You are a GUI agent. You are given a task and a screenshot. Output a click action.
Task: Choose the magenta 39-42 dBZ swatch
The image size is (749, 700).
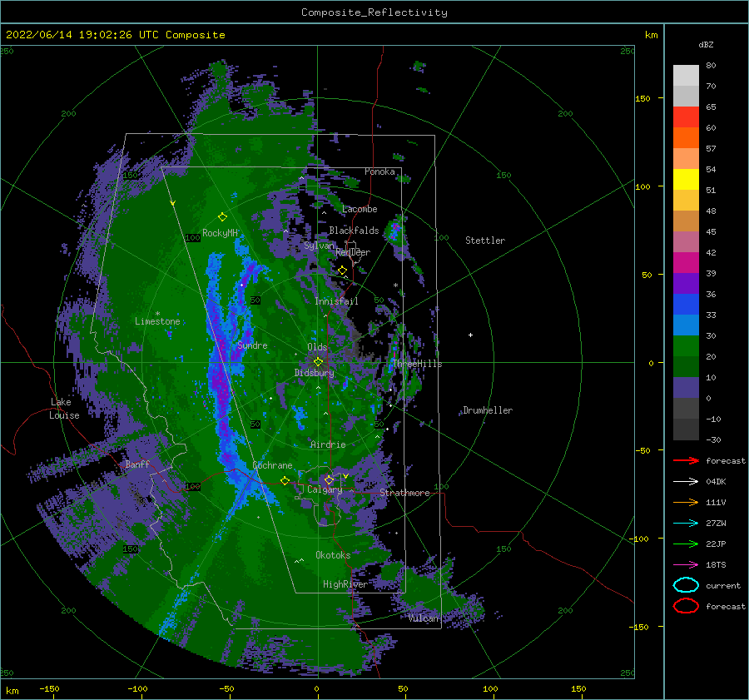click(686, 263)
